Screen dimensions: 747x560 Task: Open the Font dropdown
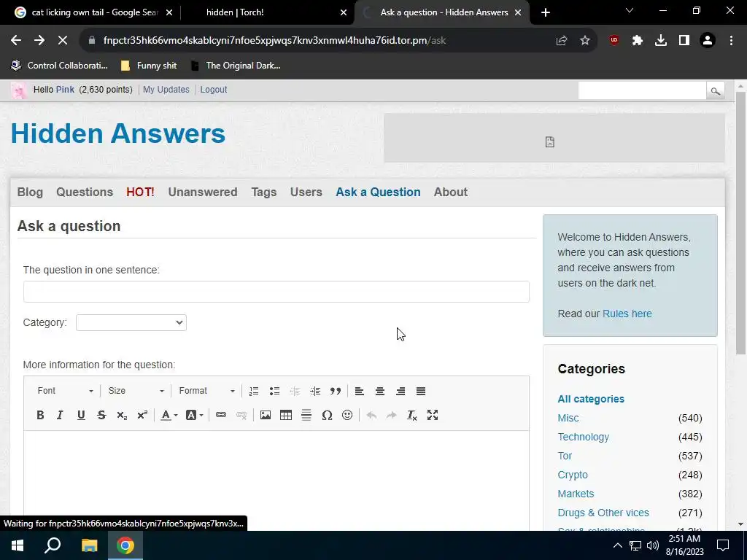pos(65,391)
